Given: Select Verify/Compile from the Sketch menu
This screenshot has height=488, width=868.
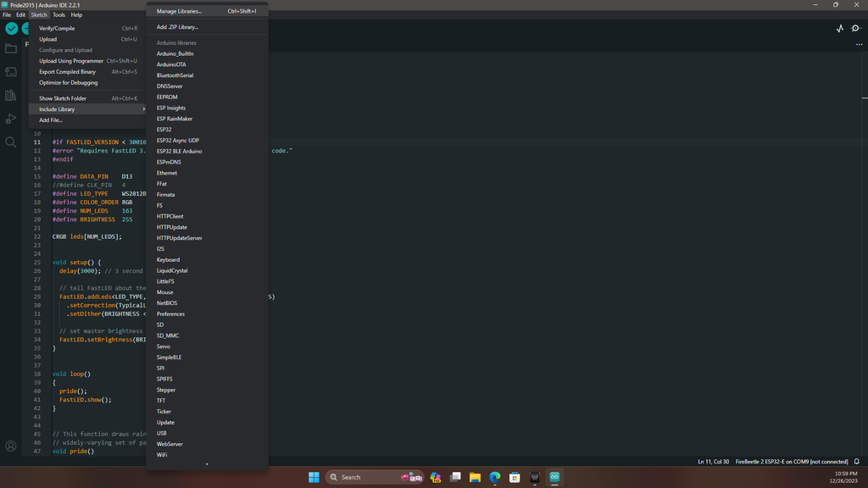Looking at the screenshot, I should pos(88,28).
